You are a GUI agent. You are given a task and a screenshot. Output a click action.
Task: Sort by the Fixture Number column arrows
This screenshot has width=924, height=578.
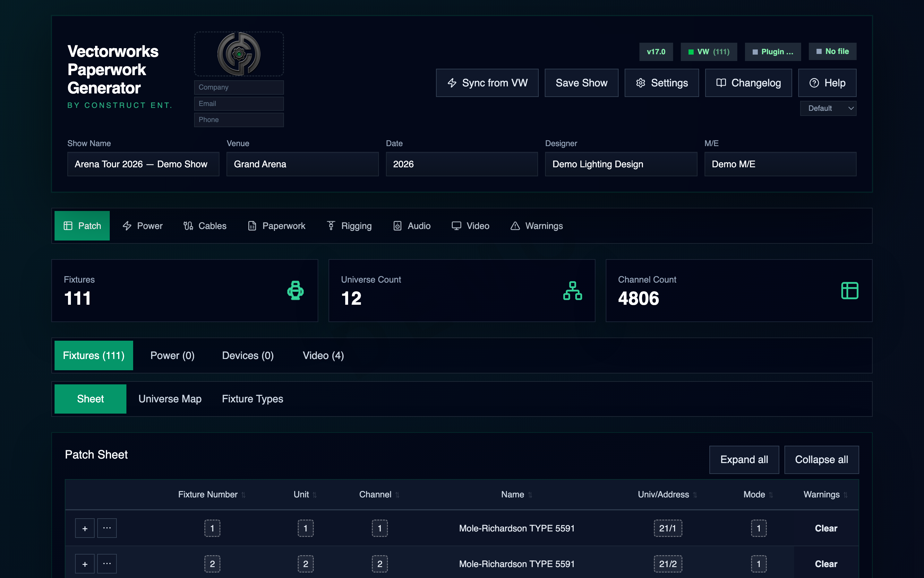243,495
